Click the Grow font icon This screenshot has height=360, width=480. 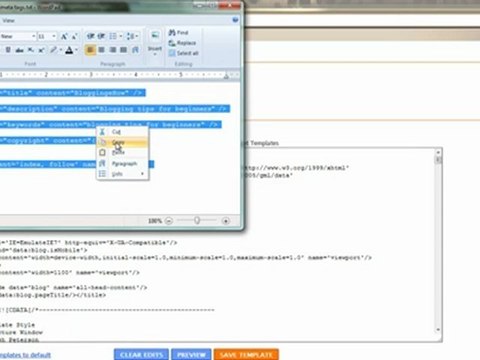pyautogui.click(x=64, y=36)
